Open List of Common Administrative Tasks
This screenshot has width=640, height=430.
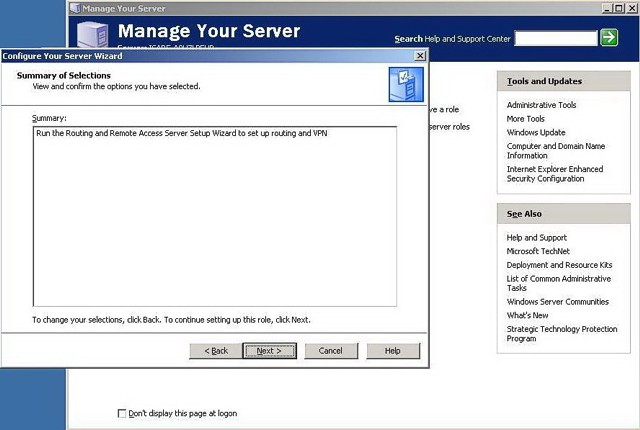tap(558, 283)
